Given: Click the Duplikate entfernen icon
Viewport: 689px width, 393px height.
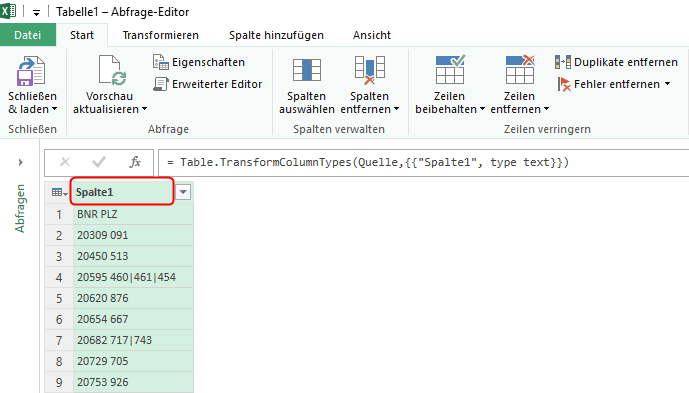Looking at the screenshot, I should pyautogui.click(x=562, y=62).
